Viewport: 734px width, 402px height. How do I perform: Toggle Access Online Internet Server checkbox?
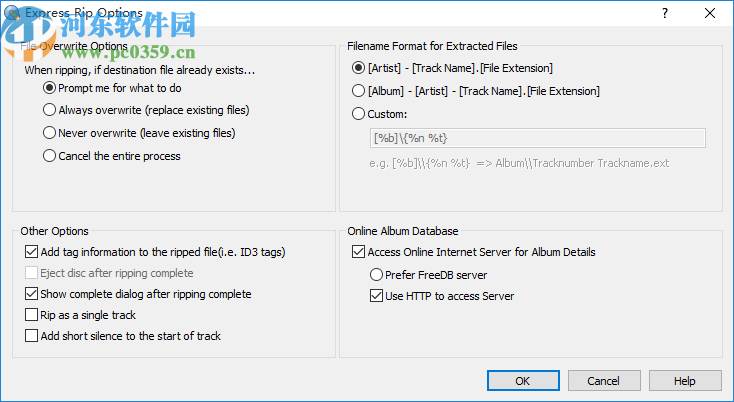coord(359,252)
